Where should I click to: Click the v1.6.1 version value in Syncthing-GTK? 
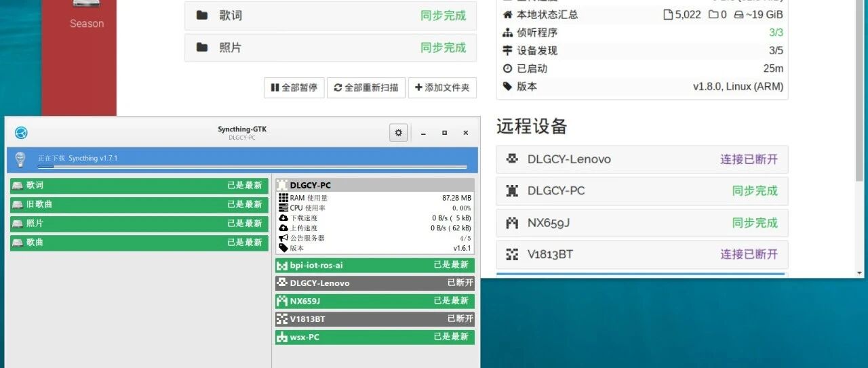(462, 248)
